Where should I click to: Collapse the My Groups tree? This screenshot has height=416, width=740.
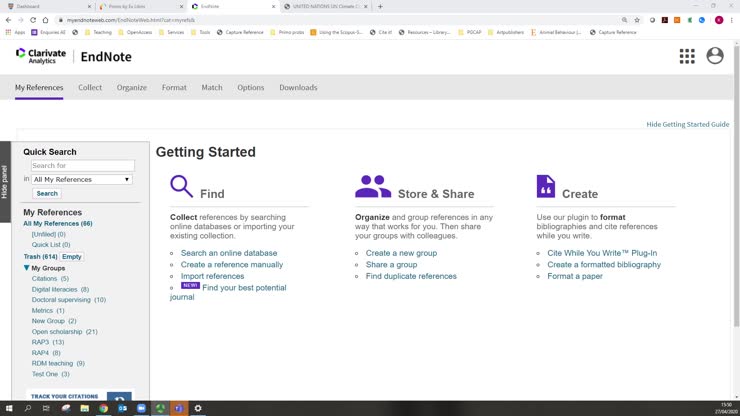tap(26, 268)
